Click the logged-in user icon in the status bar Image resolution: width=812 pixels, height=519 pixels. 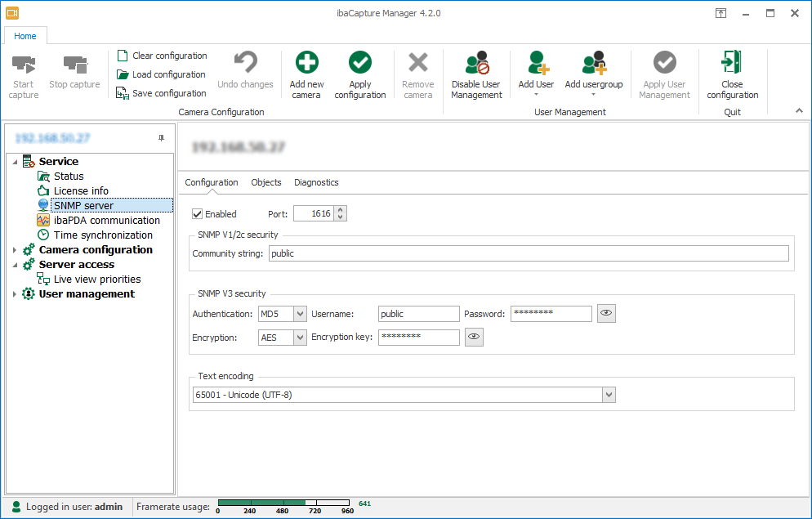click(x=16, y=507)
